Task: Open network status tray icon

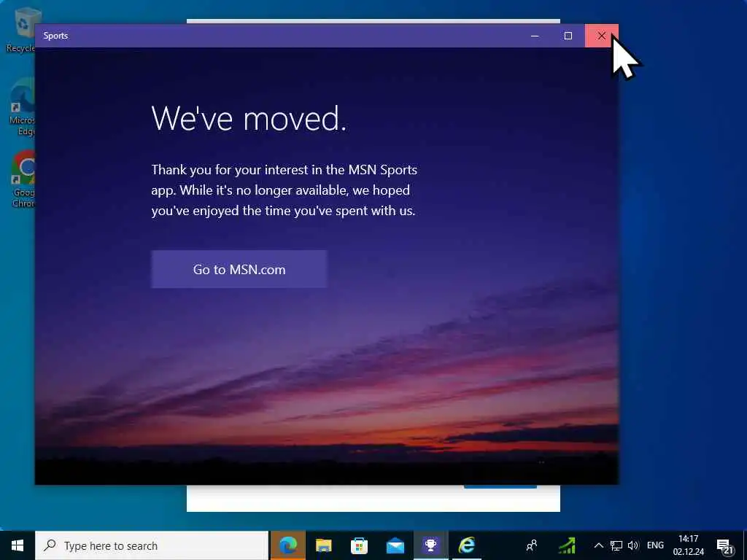Action: point(616,545)
